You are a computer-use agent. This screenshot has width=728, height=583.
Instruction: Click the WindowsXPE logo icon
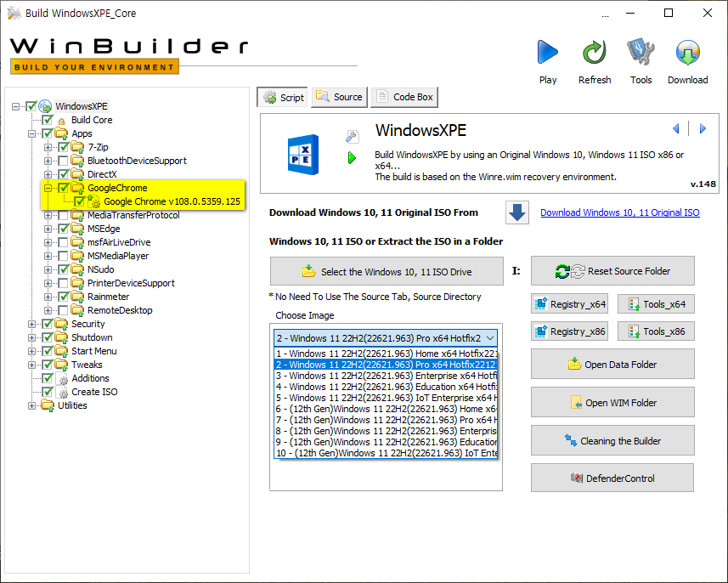click(x=303, y=154)
